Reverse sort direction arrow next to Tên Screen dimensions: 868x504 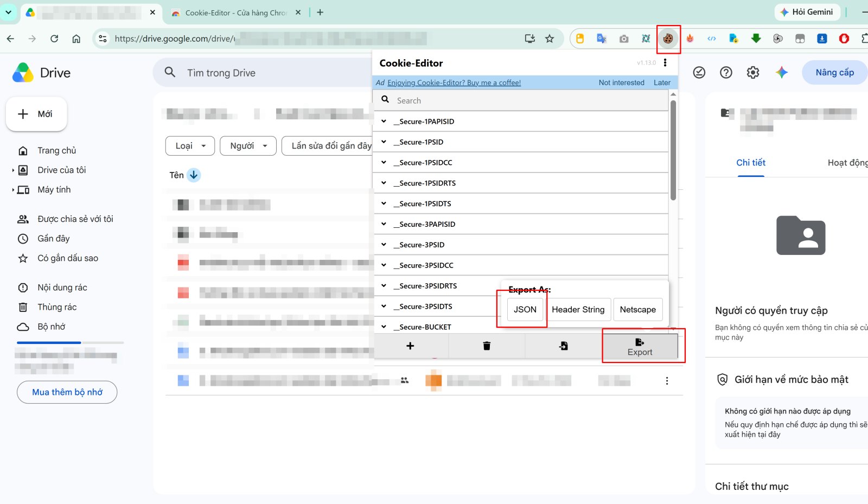(194, 175)
